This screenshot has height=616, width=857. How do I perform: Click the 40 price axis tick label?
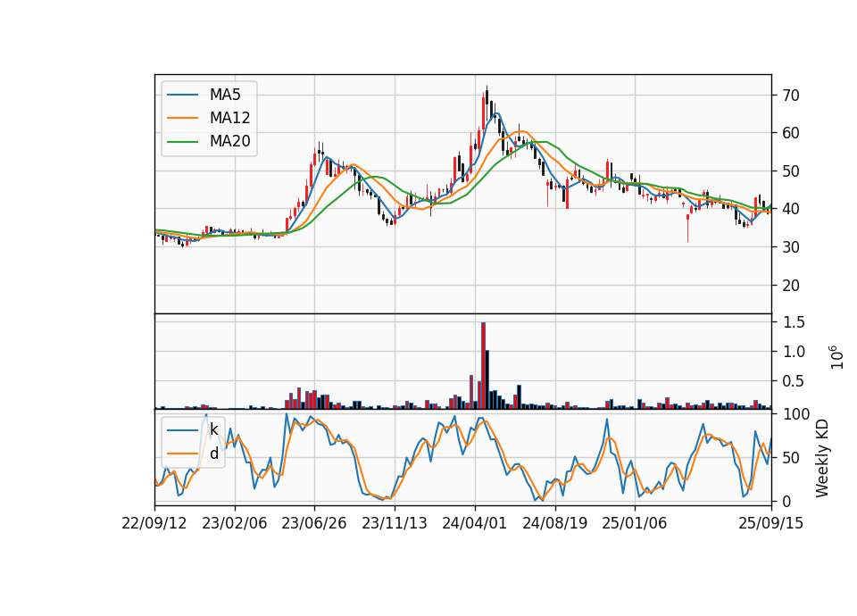pyautogui.click(x=790, y=209)
